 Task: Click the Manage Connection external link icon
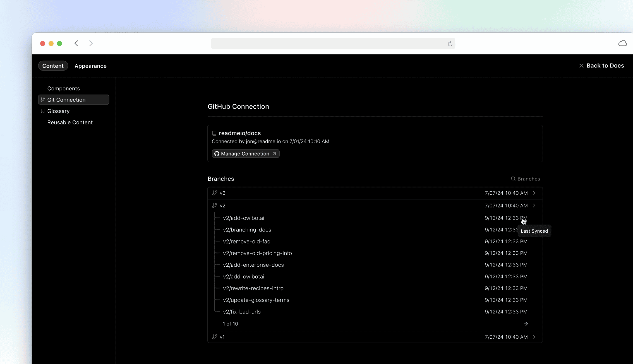274,153
